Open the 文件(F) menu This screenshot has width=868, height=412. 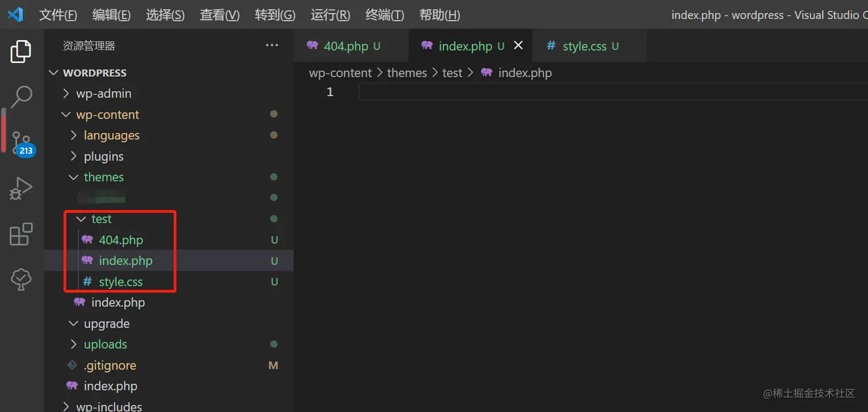pyautogui.click(x=58, y=15)
